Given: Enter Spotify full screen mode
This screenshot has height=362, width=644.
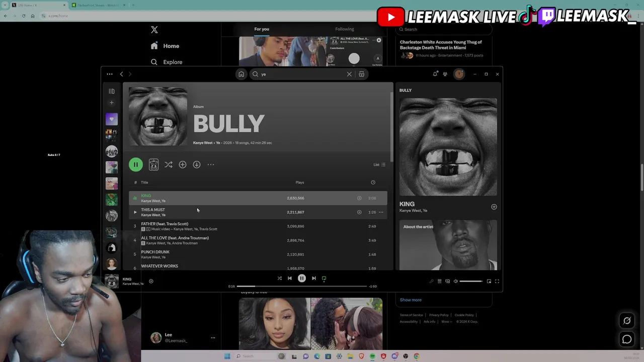Looking at the screenshot, I should pos(497,281).
